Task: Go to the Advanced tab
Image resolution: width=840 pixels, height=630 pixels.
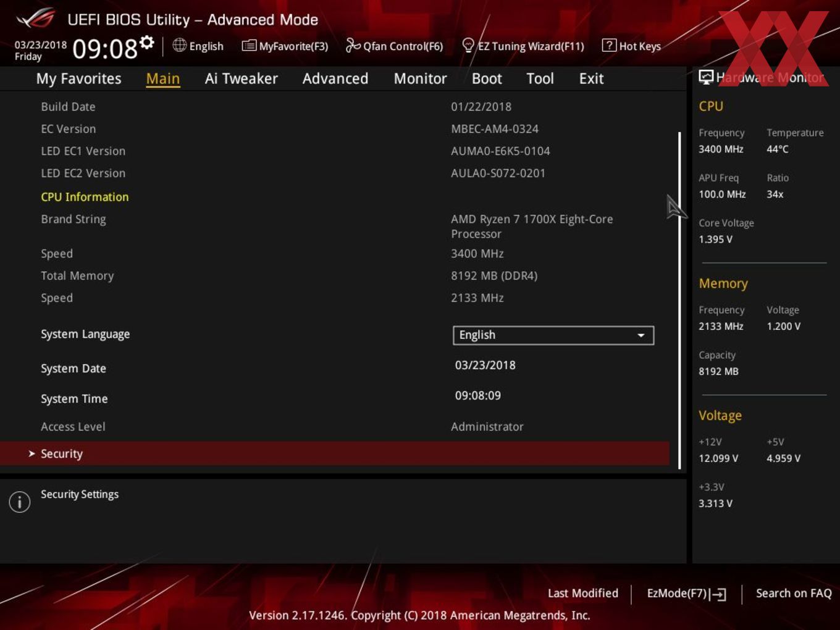Action: (x=335, y=78)
